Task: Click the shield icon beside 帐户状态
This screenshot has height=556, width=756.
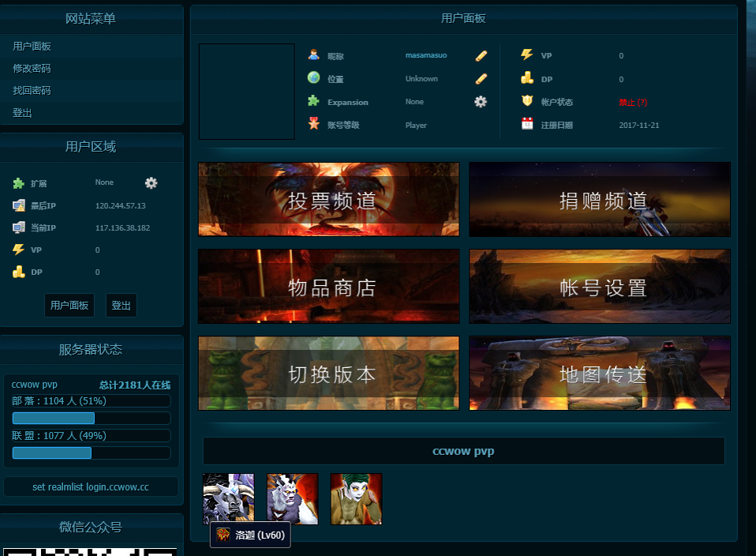Action: click(x=526, y=101)
